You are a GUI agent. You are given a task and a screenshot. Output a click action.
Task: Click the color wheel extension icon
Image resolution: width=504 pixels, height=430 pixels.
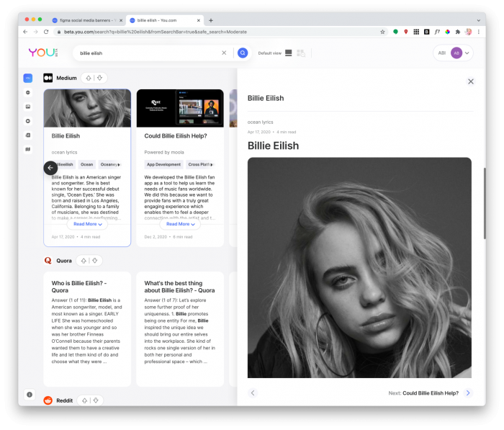[x=447, y=32]
